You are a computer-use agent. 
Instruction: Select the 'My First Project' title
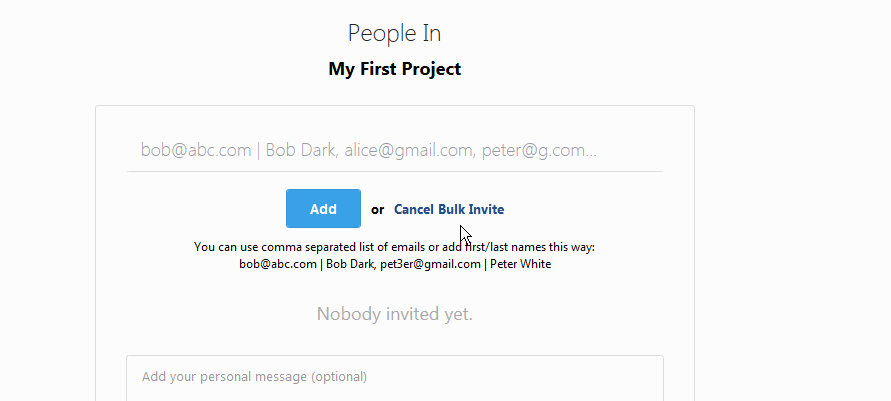tap(394, 69)
